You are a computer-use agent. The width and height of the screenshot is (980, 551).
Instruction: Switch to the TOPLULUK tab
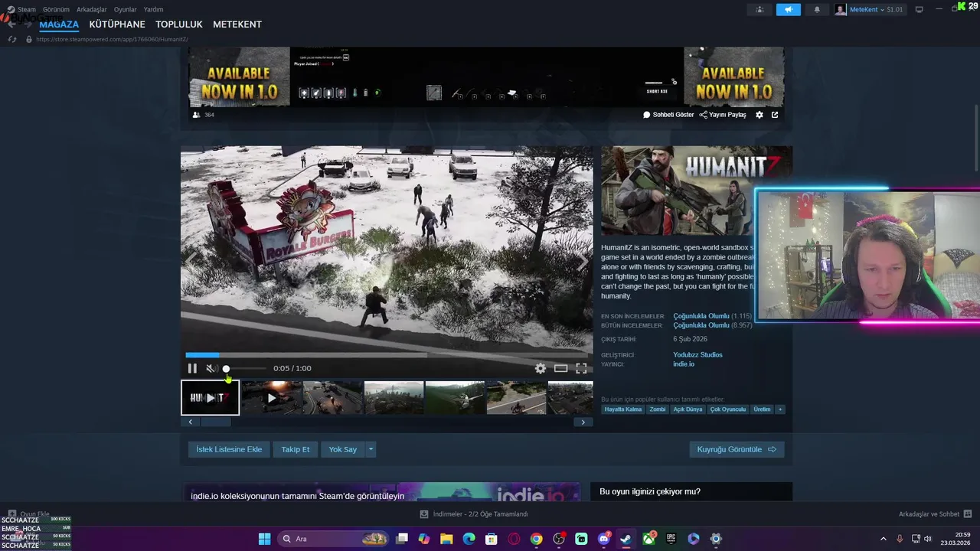[179, 24]
